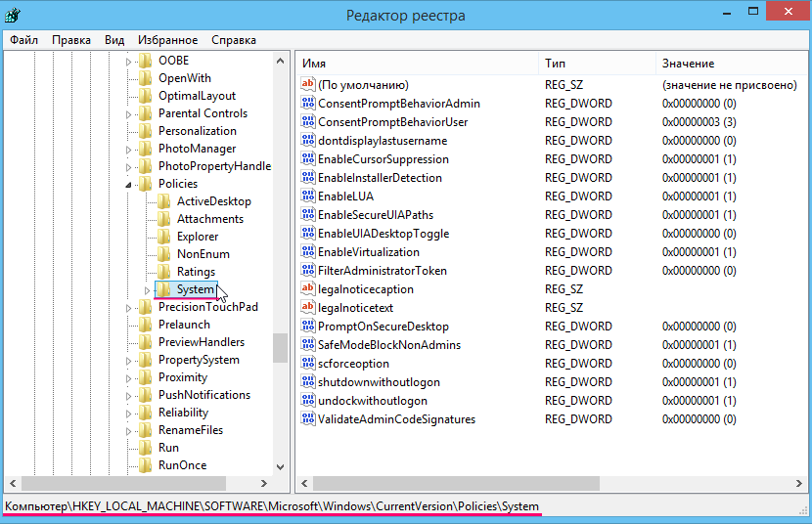This screenshot has height=524, width=812.
Task: Open the Файл menu
Action: coord(23,40)
